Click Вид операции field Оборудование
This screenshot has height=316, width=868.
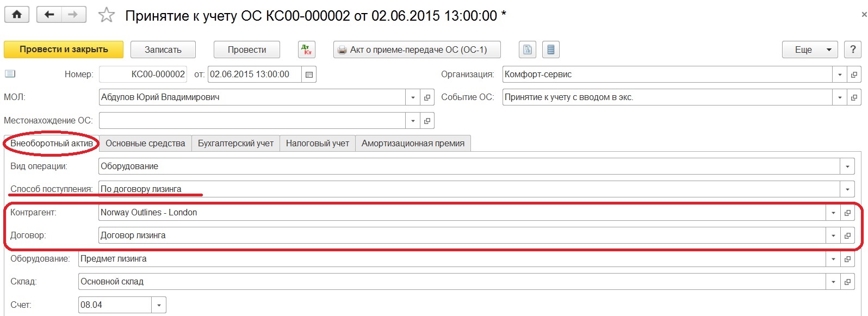click(469, 166)
